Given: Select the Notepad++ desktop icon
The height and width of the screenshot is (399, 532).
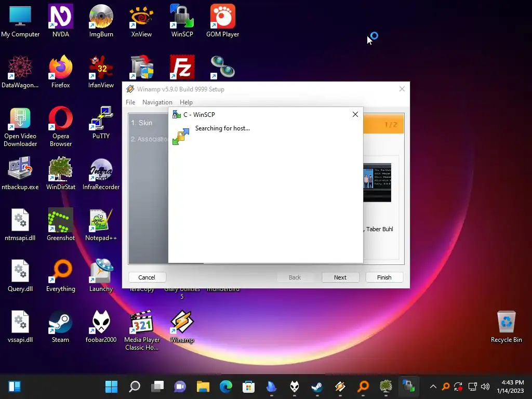Looking at the screenshot, I should pos(101,224).
